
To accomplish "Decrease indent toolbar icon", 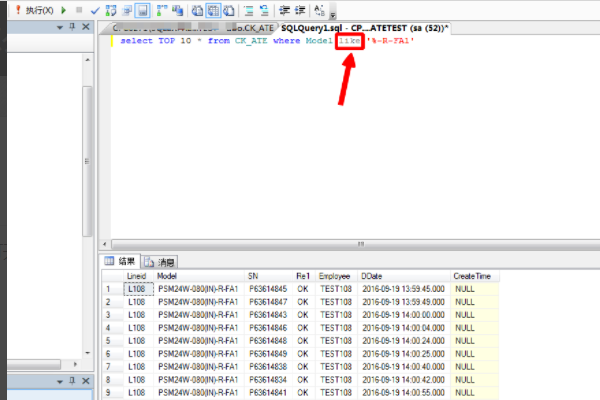I will click(284, 11).
